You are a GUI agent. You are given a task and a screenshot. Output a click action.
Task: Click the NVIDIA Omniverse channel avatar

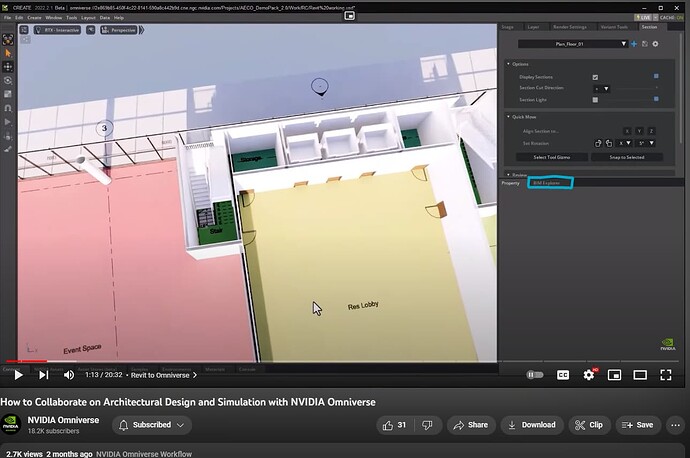click(x=11, y=425)
